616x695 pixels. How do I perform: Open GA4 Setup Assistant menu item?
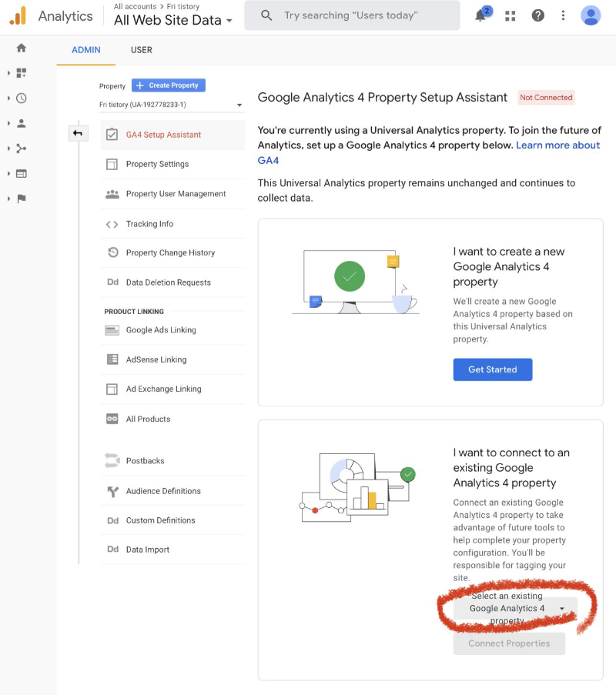click(x=172, y=135)
